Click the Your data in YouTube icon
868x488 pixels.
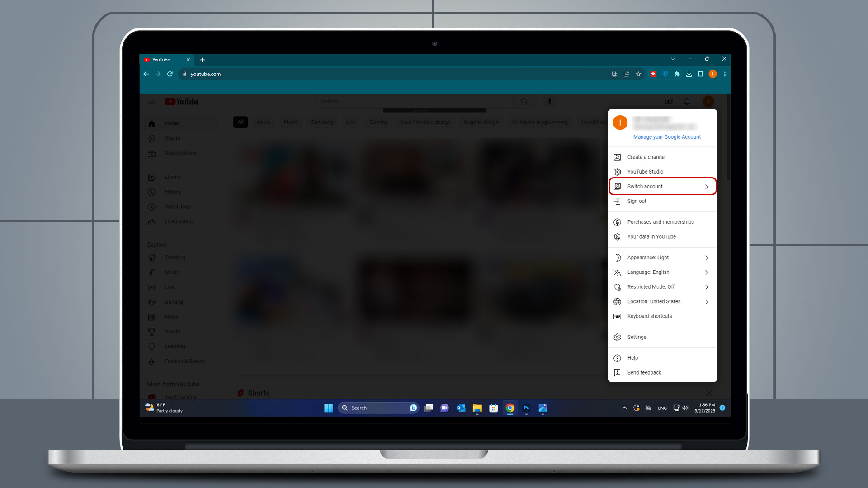pos(618,237)
